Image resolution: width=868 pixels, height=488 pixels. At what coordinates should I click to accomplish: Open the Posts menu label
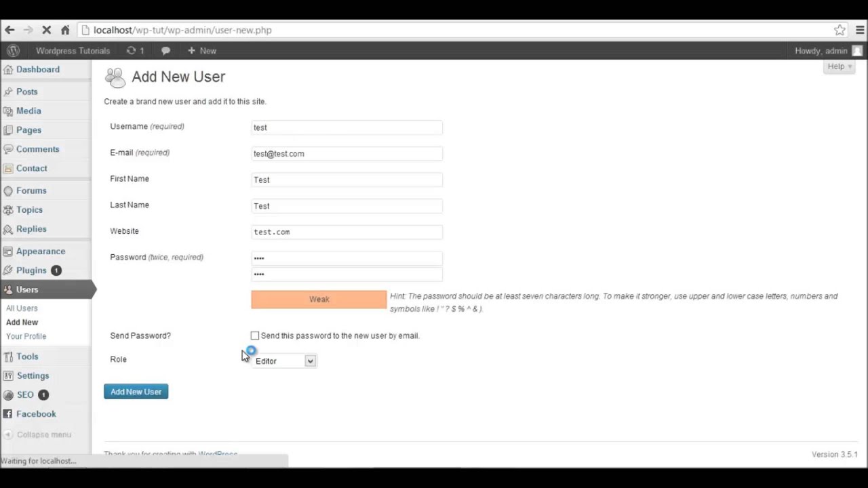[27, 91]
